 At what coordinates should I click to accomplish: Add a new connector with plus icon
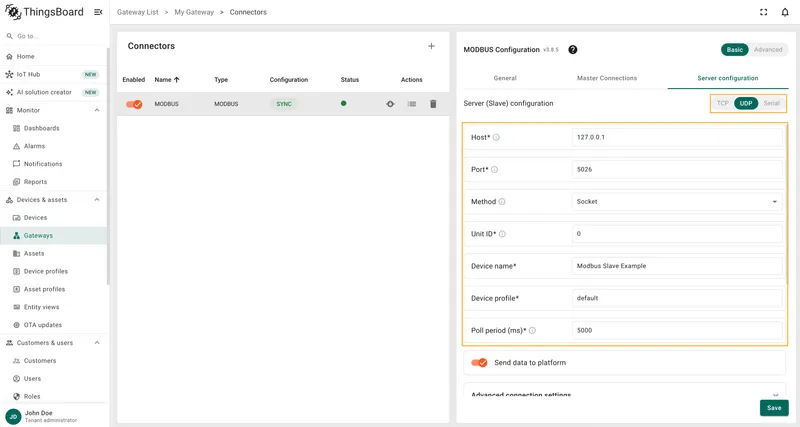(431, 46)
